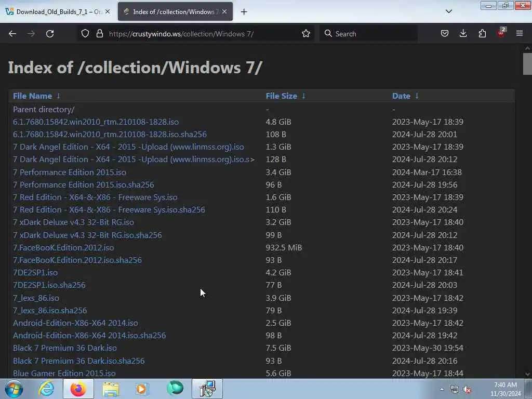Open 6.1.7680.15842 iso.sha256 file

click(110, 135)
